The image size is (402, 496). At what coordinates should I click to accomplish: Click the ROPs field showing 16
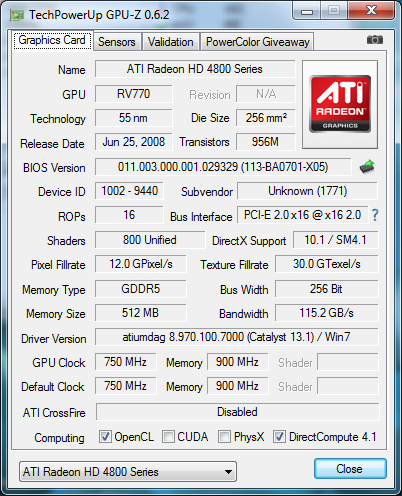tap(129, 215)
